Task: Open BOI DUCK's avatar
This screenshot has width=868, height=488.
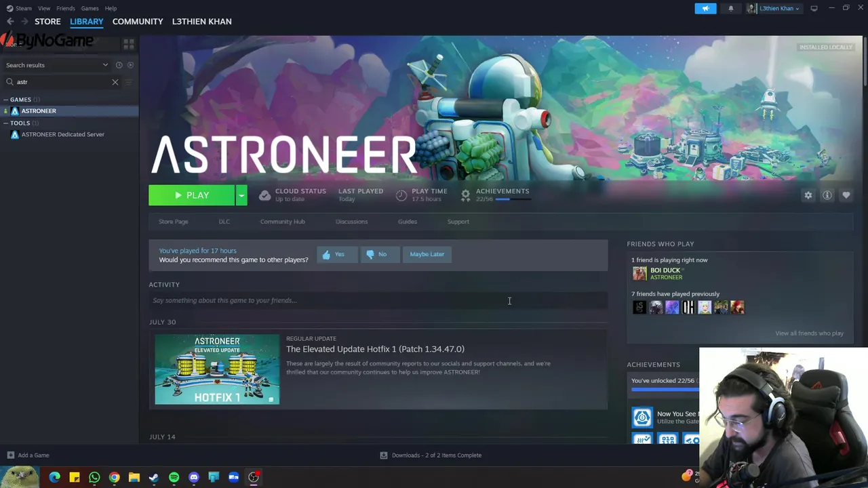Action: coord(639,273)
